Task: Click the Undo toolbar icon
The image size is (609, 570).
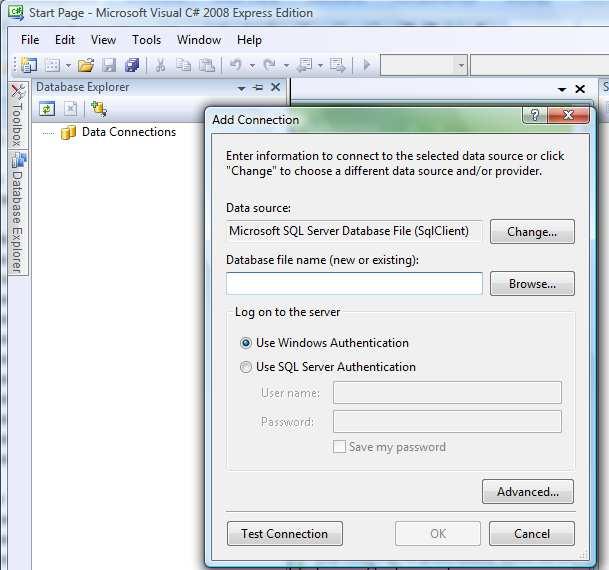Action: point(235,65)
